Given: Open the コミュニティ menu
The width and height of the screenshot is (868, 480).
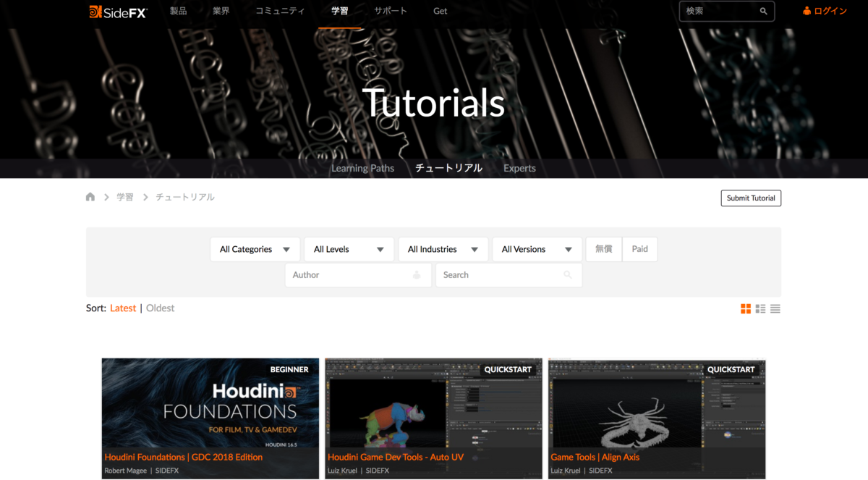Looking at the screenshot, I should point(280,12).
